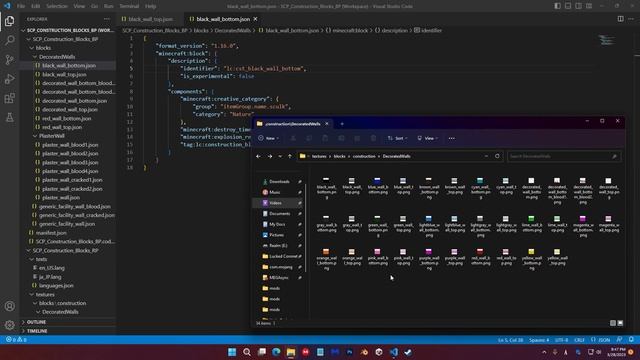This screenshot has height=360, width=640.
Task: Click the delete trash icon in File Explorer
Action: tap(373, 138)
